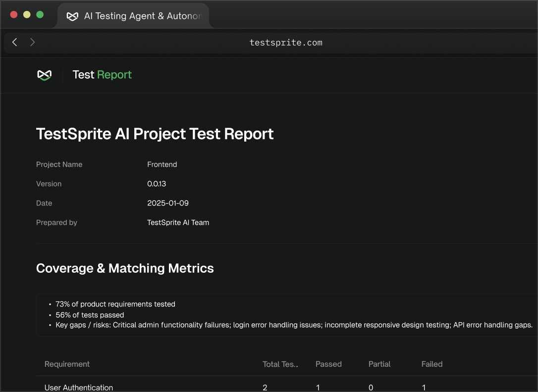The height and width of the screenshot is (392, 538).
Task: Select the AI Testing Agent browser tab
Action: click(133, 16)
